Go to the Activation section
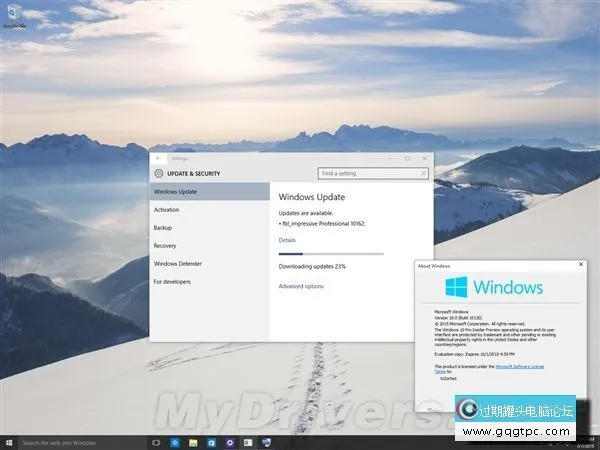This screenshot has height=450, width=600. 166,209
